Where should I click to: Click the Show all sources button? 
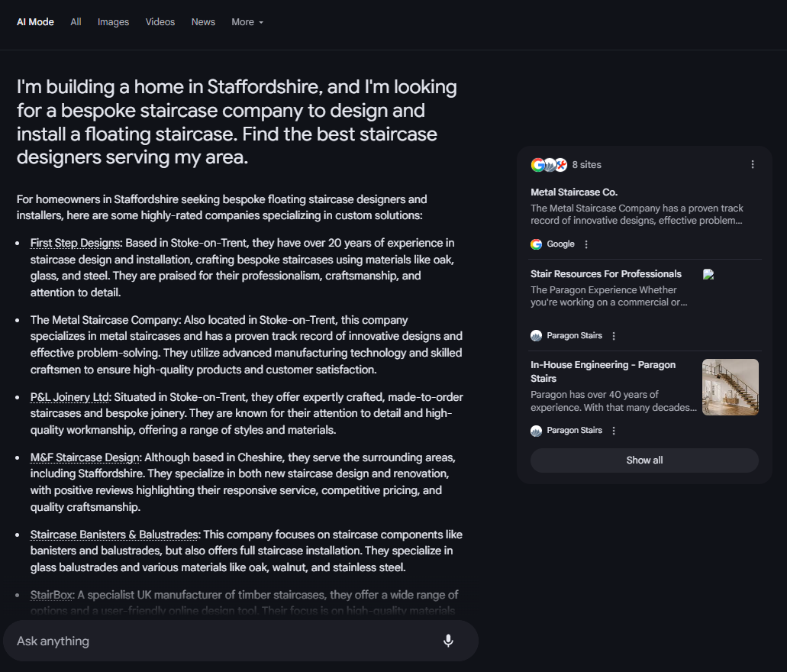(x=644, y=460)
